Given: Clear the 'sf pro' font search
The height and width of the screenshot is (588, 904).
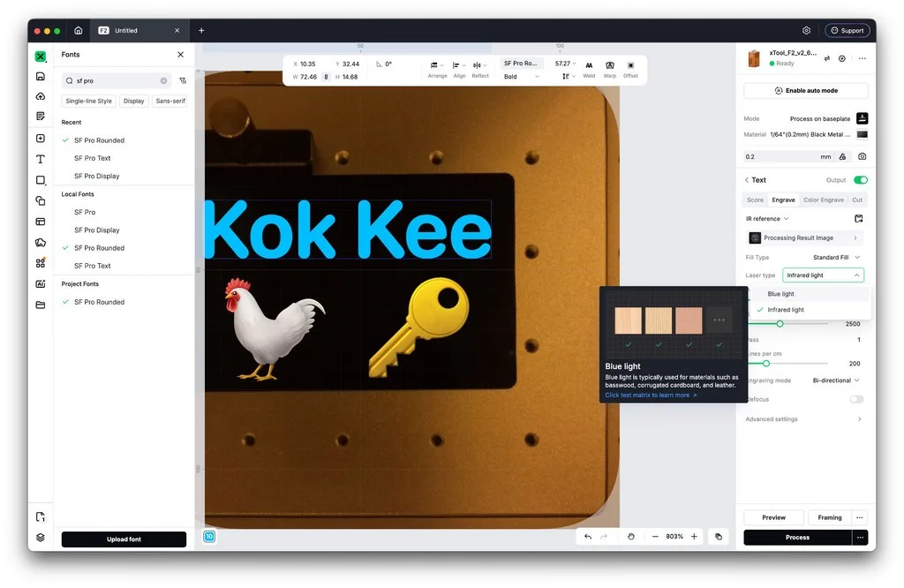Looking at the screenshot, I should (163, 80).
